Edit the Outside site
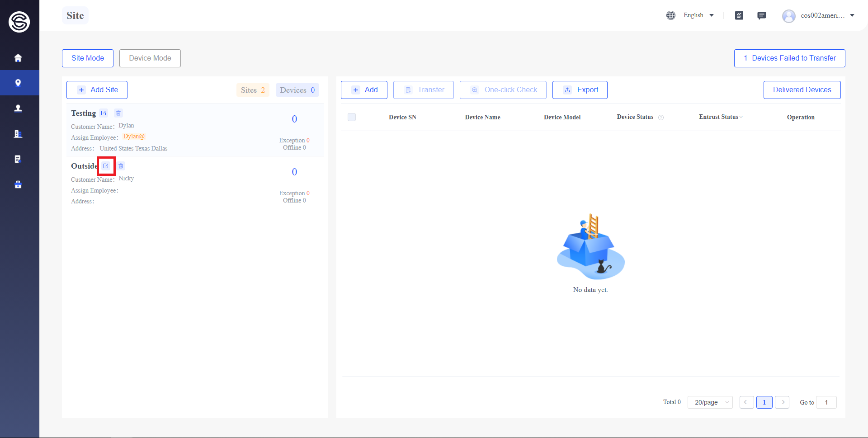The image size is (868, 438). coord(106,166)
